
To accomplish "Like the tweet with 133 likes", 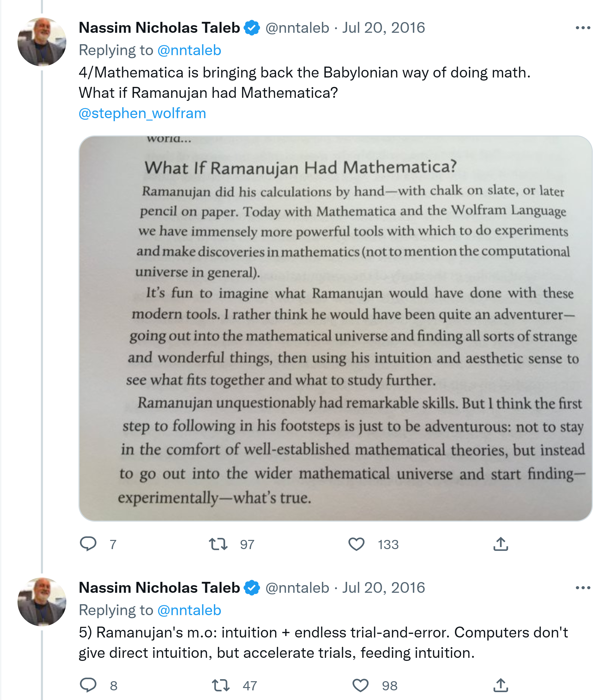I will (x=356, y=544).
